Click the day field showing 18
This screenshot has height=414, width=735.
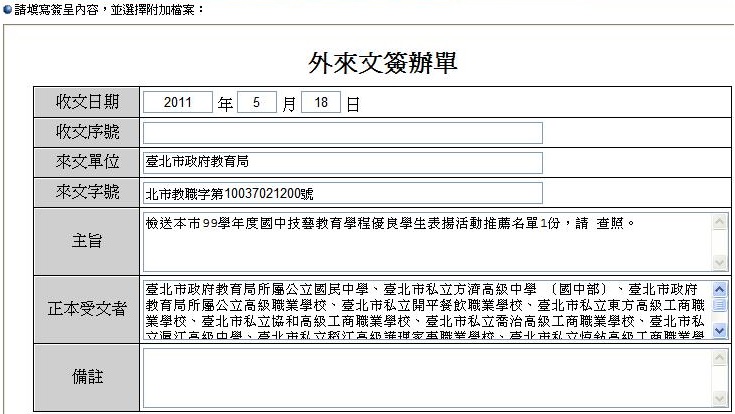(x=321, y=102)
